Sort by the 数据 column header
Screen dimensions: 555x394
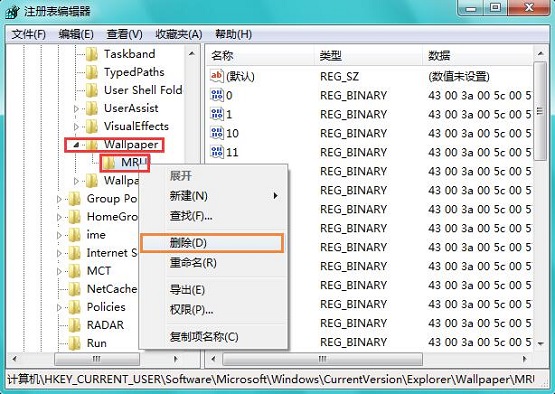click(x=477, y=56)
